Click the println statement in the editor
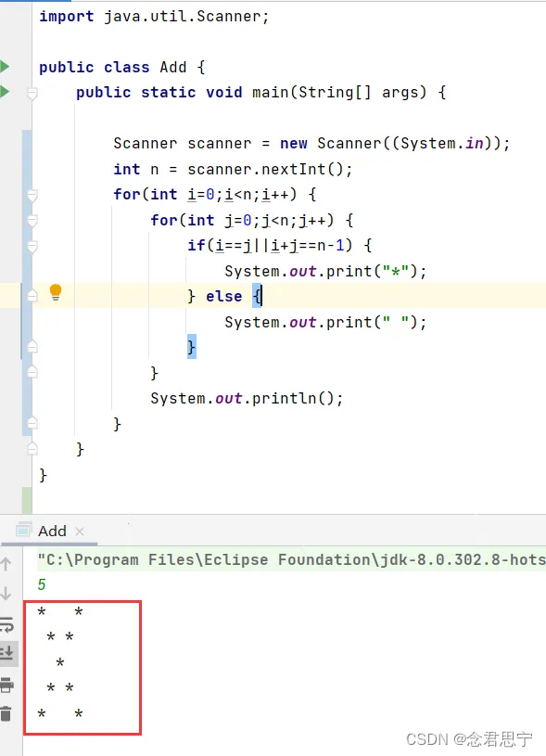546x756 pixels. coord(247,398)
